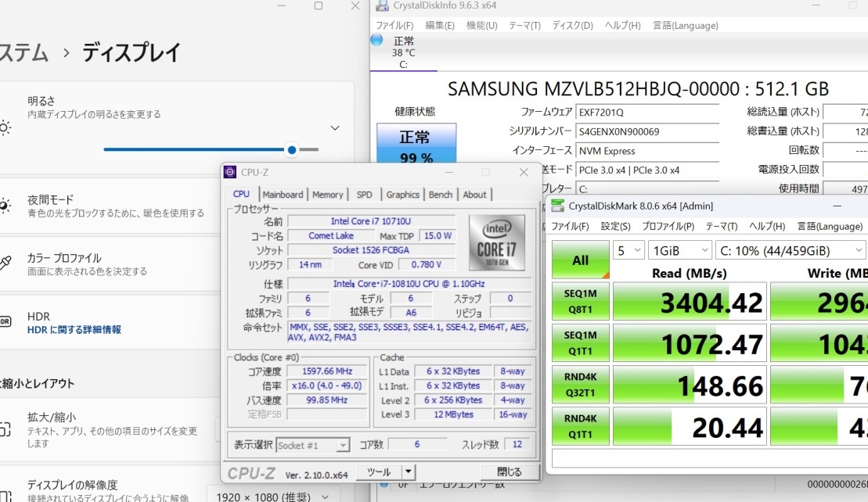Open テーマ(T) menu in CrystalDiskInfo
Viewport: 868px width, 502px height.
[524, 26]
